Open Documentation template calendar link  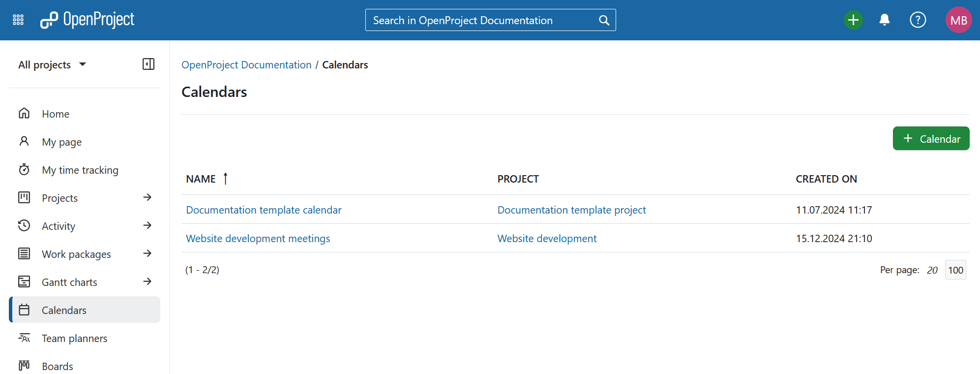click(x=264, y=210)
